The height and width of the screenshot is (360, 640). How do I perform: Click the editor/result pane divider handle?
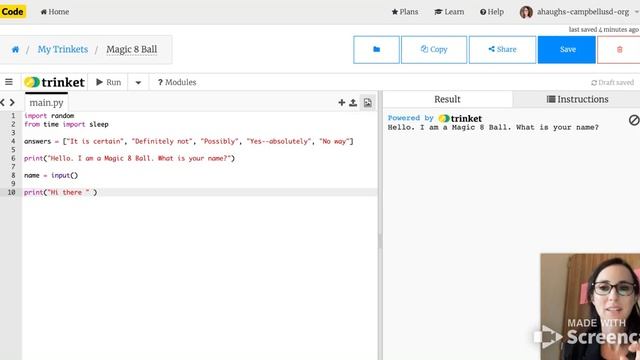point(380,241)
